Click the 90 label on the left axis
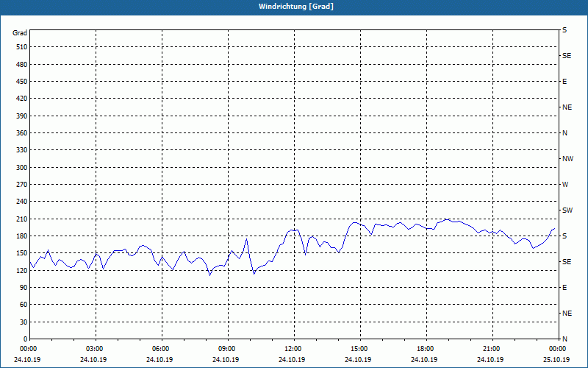 [x=24, y=288]
